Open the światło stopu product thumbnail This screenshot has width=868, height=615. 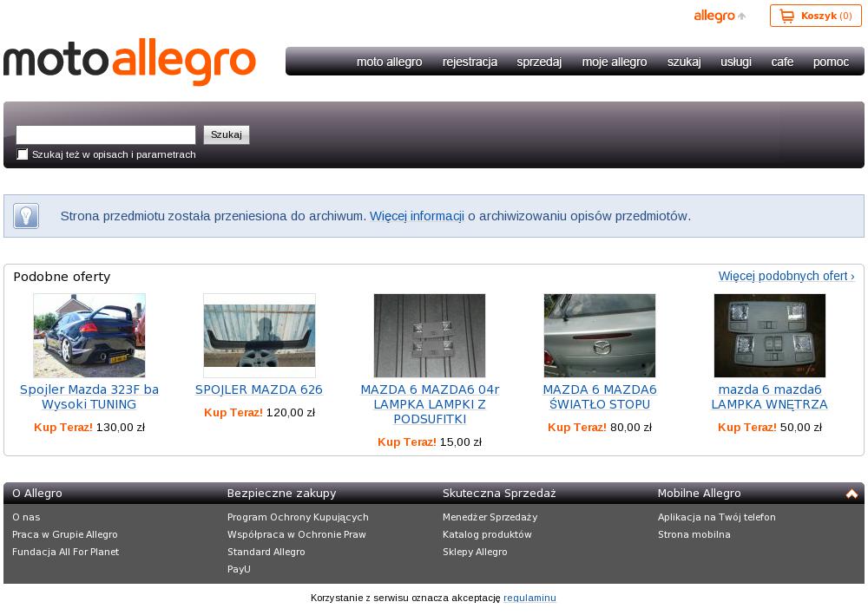600,336
